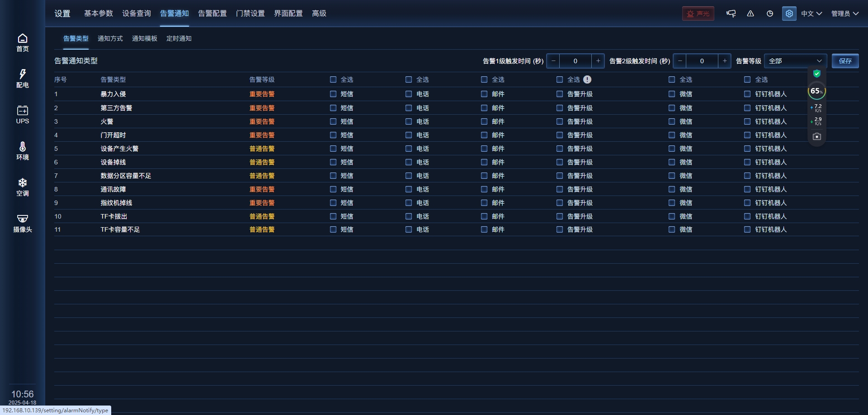Tick 钉钉机器人 for 火警 row

[x=747, y=121]
